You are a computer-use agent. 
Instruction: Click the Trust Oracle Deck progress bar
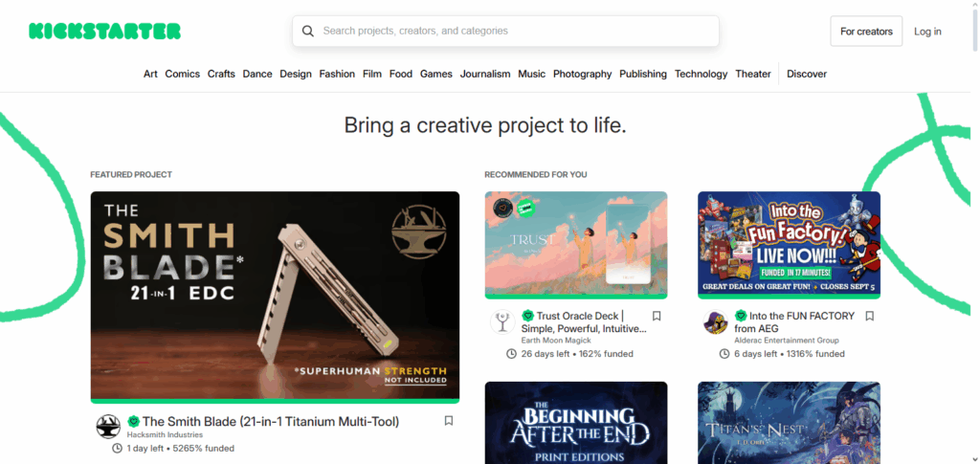point(576,297)
